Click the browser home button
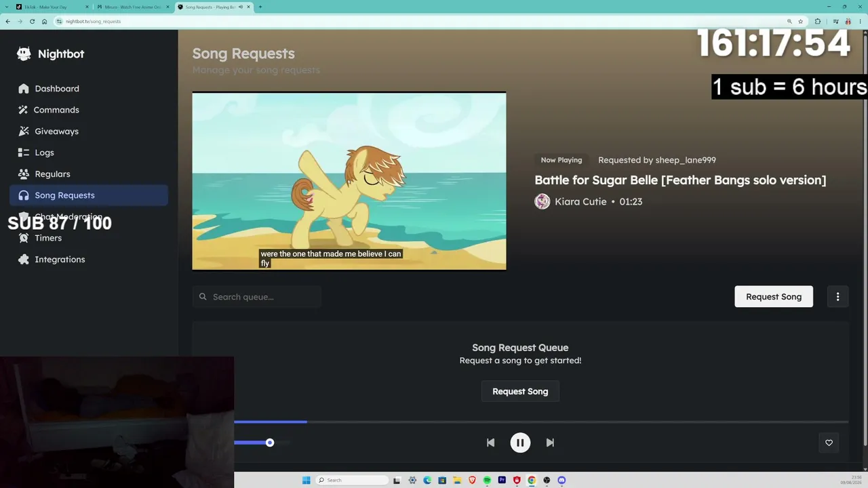Screen dimensions: 868x488 pos(45,21)
